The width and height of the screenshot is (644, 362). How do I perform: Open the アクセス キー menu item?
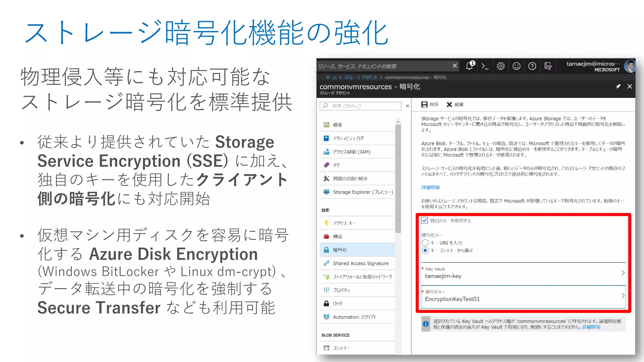point(344,223)
